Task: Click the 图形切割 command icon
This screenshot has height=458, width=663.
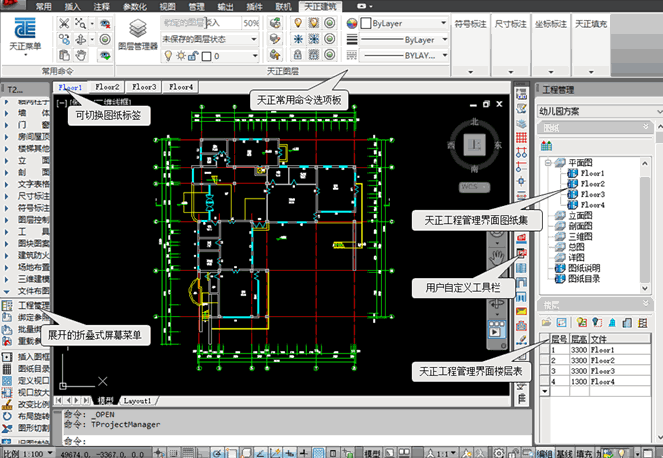Action: click(7, 428)
